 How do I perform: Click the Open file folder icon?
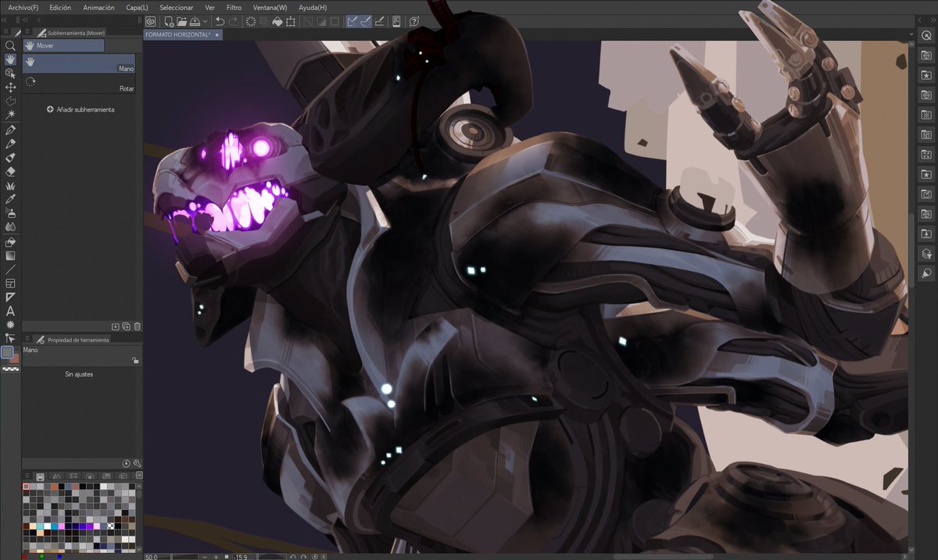(x=181, y=22)
